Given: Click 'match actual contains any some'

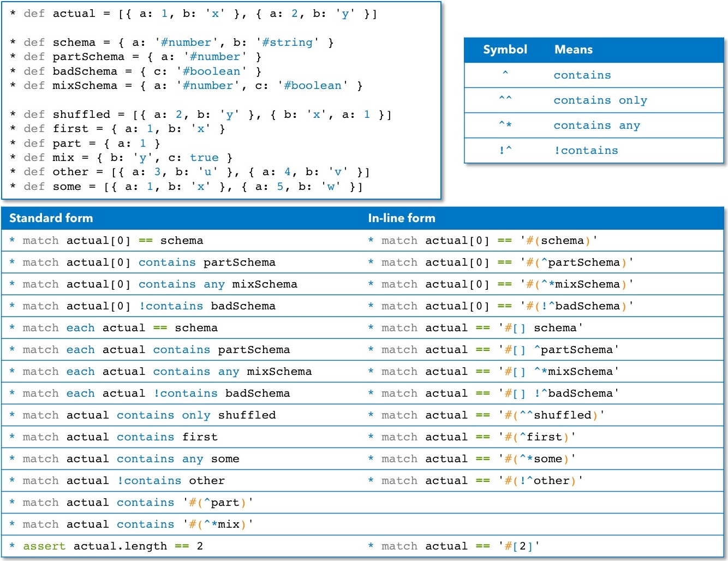Looking at the screenshot, I should point(124,459).
